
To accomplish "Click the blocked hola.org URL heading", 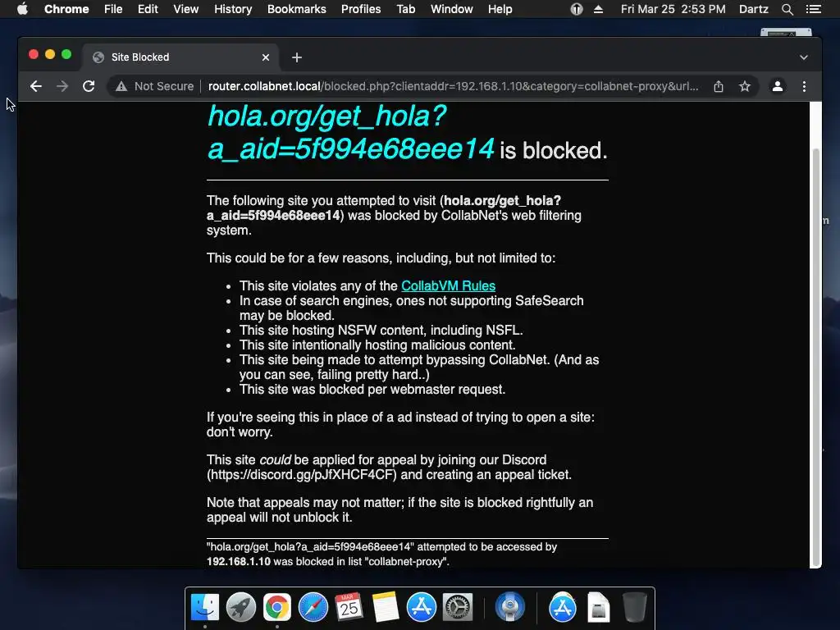I will coord(350,132).
